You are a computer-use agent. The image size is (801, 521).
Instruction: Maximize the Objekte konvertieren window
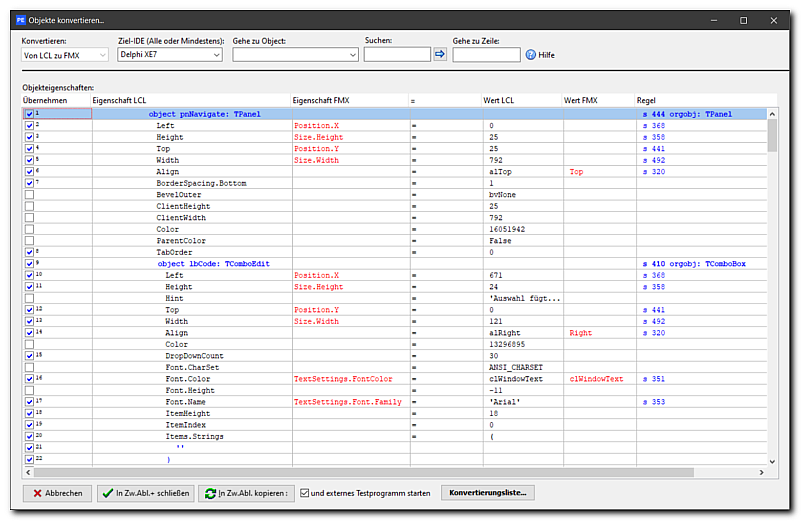click(743, 19)
